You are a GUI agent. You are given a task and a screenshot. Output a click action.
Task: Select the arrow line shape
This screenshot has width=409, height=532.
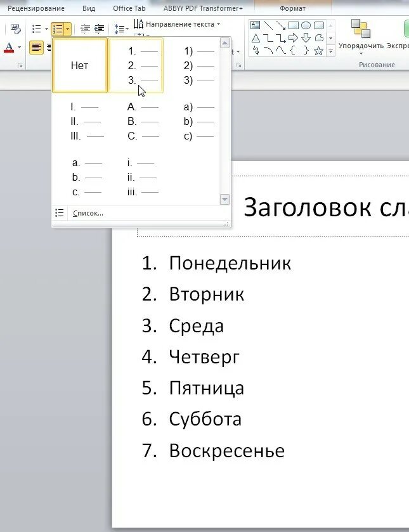pos(281,25)
